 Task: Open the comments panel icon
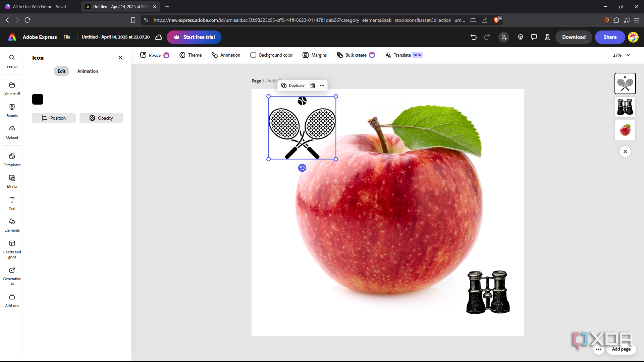(x=534, y=37)
